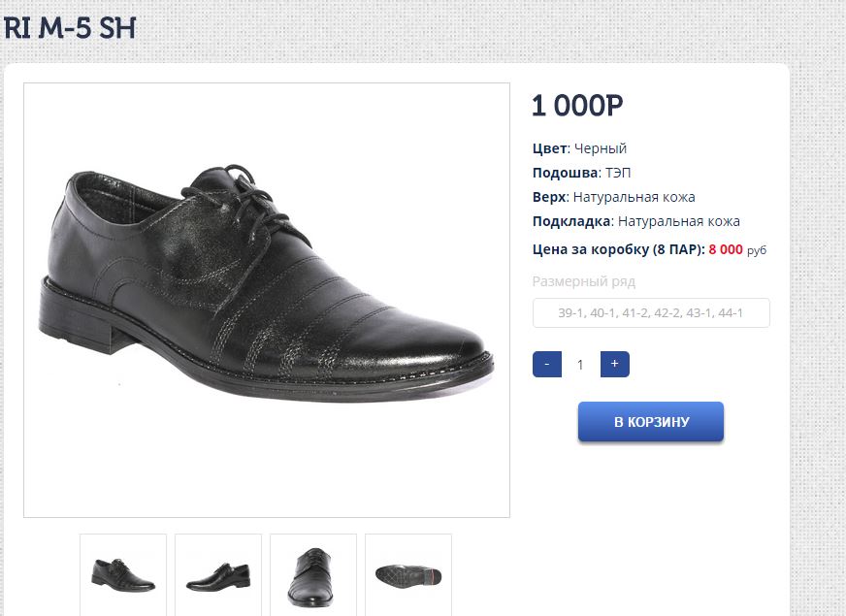
Task: Click the Подкладка: Натуральная кожа line
Action: click(635, 221)
